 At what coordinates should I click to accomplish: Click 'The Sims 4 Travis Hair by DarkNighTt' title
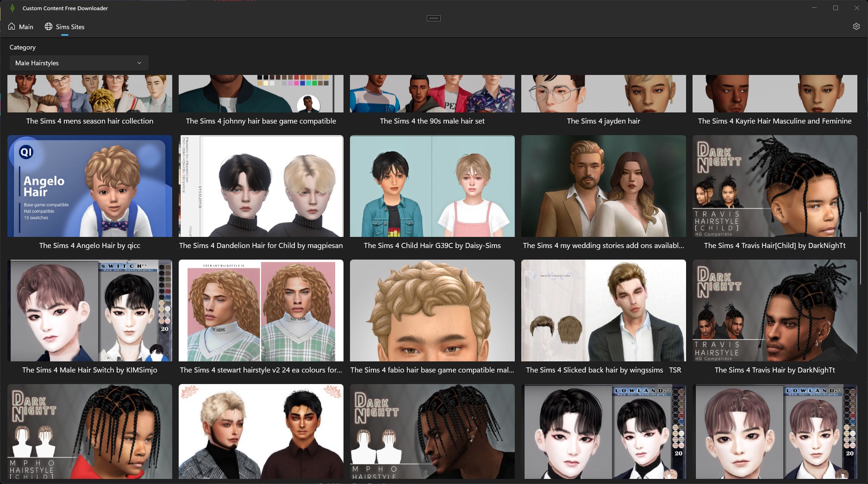click(x=775, y=370)
